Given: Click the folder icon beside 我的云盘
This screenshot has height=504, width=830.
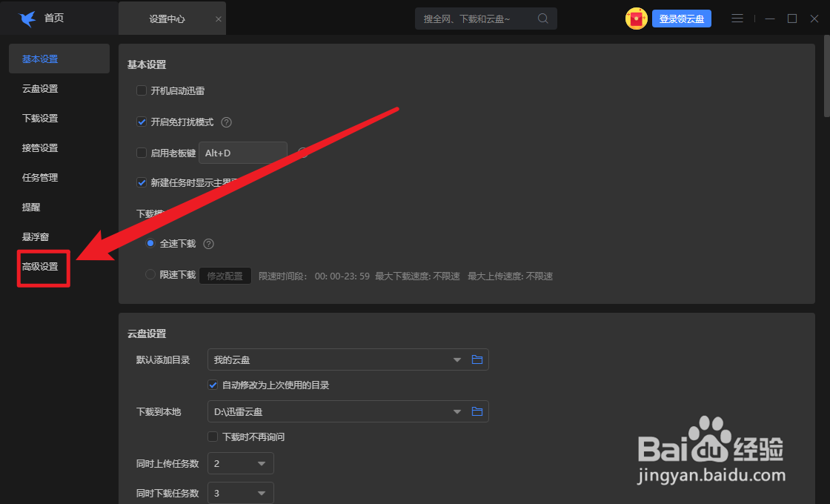Looking at the screenshot, I should tap(477, 359).
